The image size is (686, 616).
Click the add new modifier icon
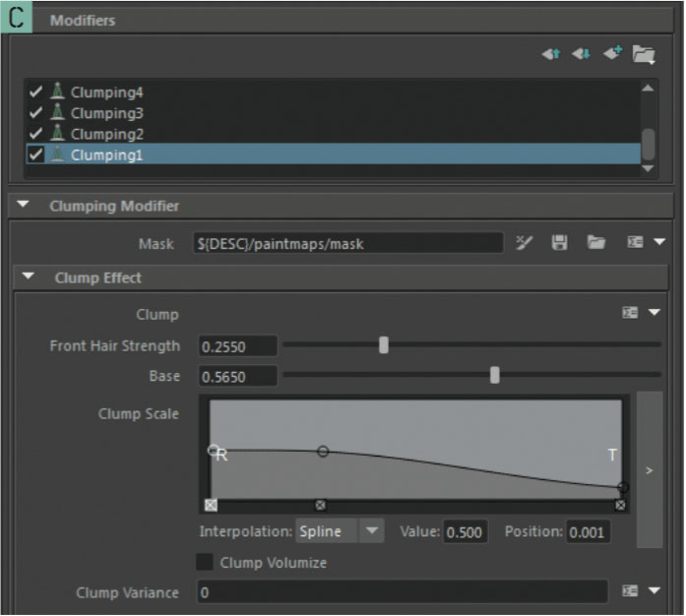(612, 52)
